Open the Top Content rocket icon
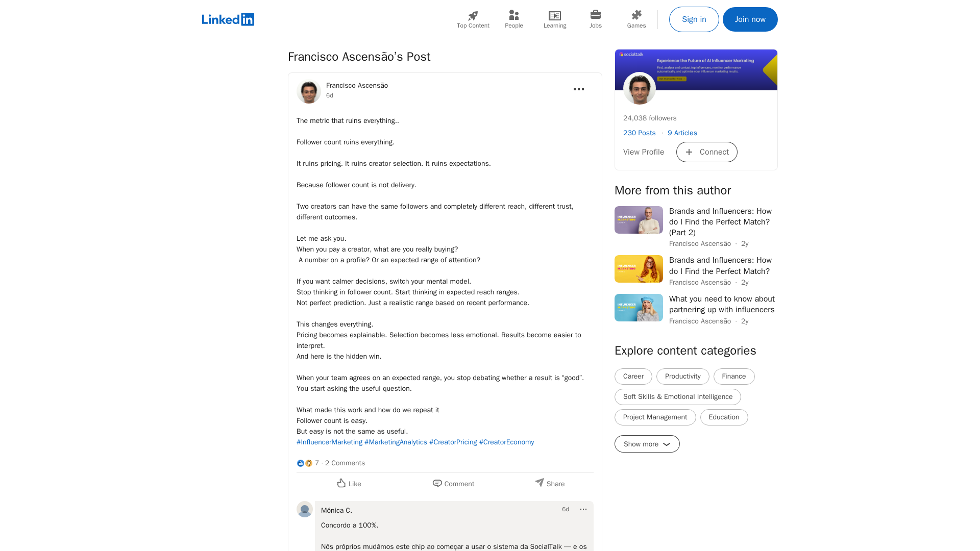 [x=473, y=16]
